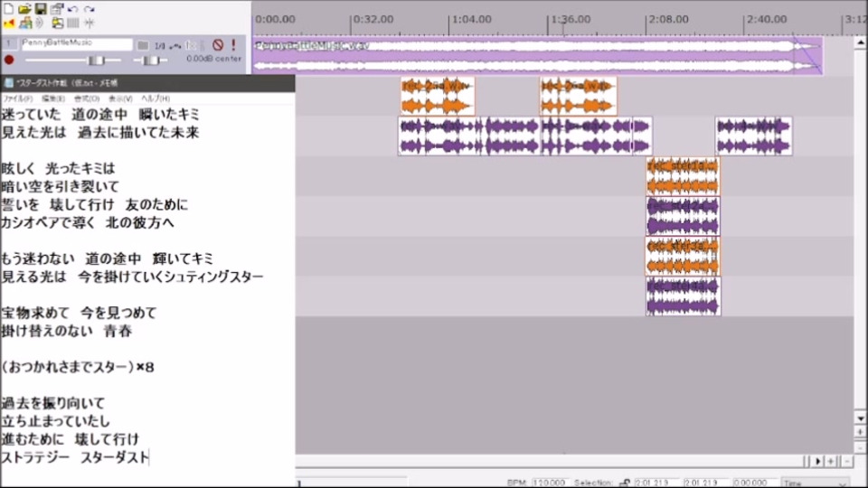Click the track pan slider
868x488 pixels.
coord(150,60)
